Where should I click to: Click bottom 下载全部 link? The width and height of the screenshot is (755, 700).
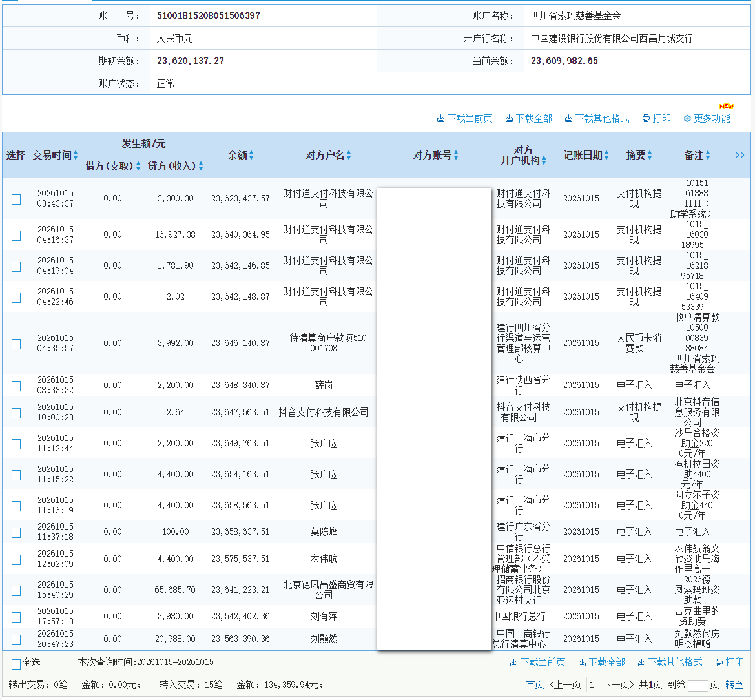click(x=602, y=663)
